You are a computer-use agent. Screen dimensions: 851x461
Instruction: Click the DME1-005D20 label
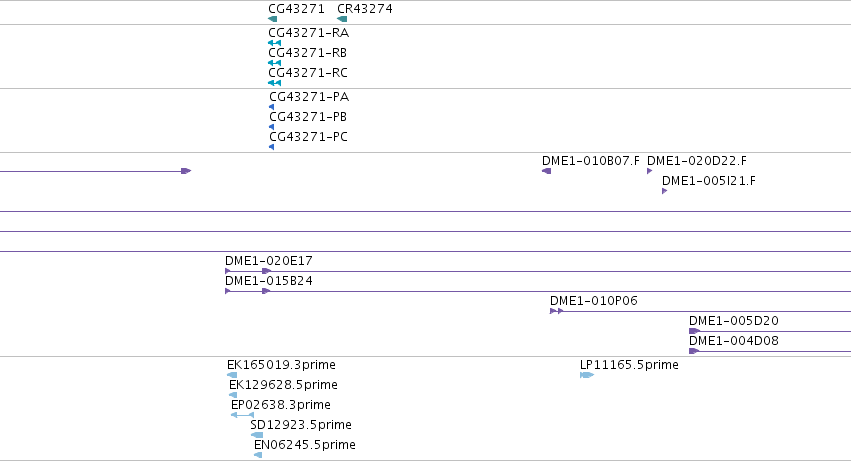pyautogui.click(x=734, y=321)
